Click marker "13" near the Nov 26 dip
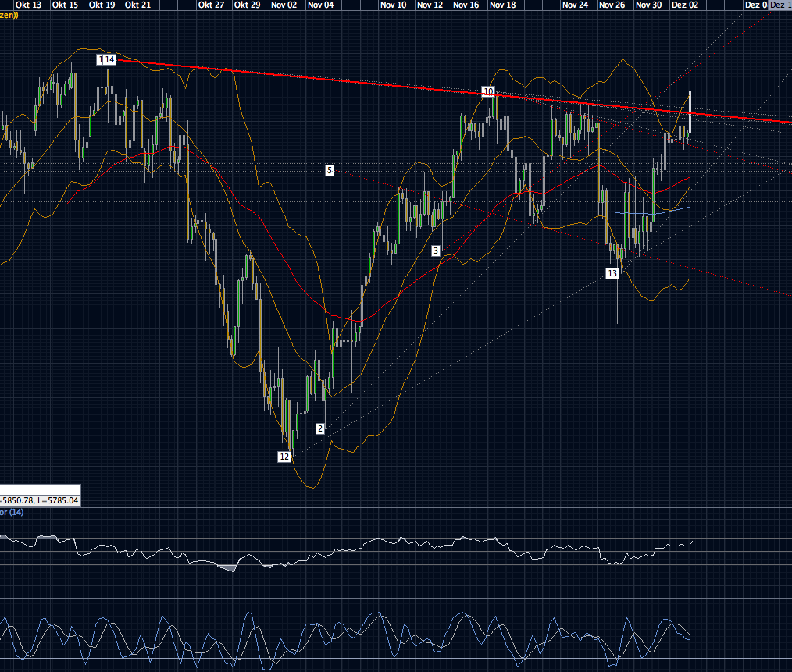 (612, 273)
